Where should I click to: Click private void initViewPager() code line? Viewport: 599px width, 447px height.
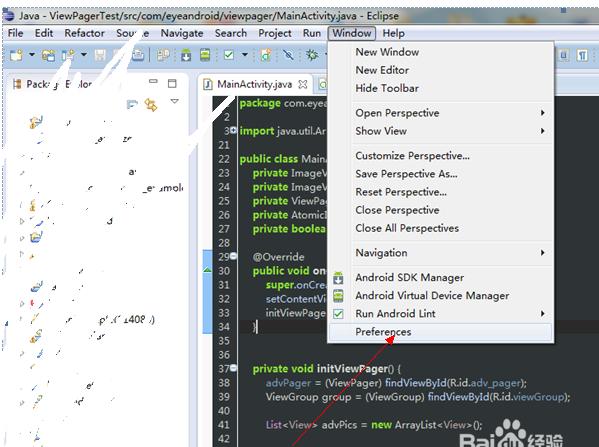pyautogui.click(x=327, y=369)
